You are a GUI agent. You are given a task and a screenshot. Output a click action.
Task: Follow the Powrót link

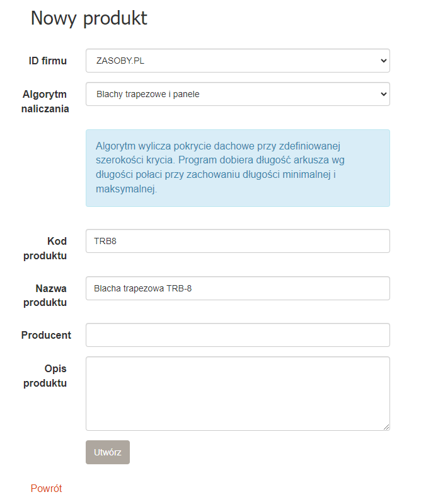(46, 488)
